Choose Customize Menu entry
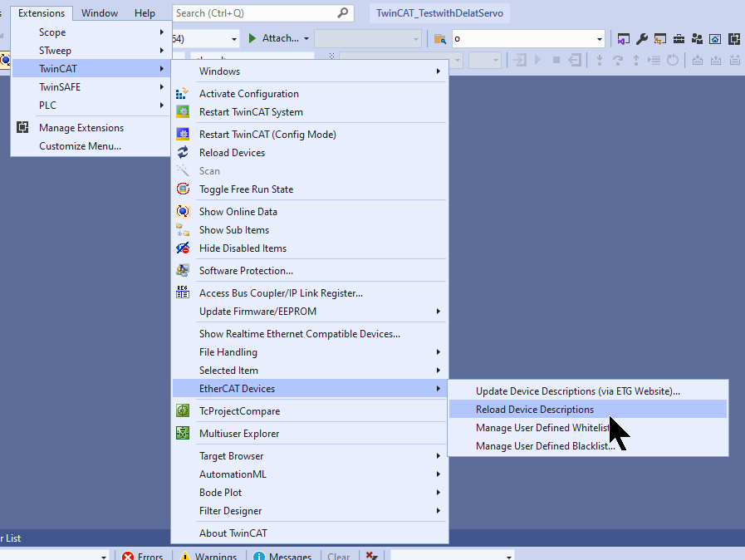 pyautogui.click(x=91, y=145)
